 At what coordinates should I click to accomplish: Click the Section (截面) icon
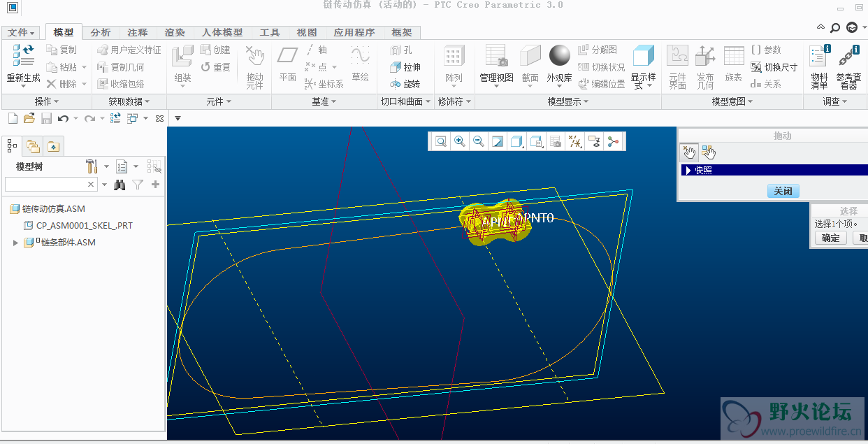530,56
